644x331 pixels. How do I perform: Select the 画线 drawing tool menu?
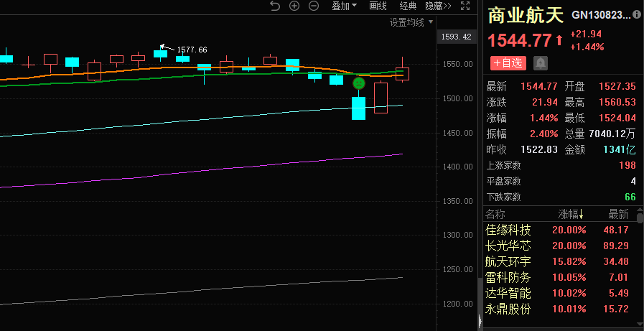click(x=378, y=6)
